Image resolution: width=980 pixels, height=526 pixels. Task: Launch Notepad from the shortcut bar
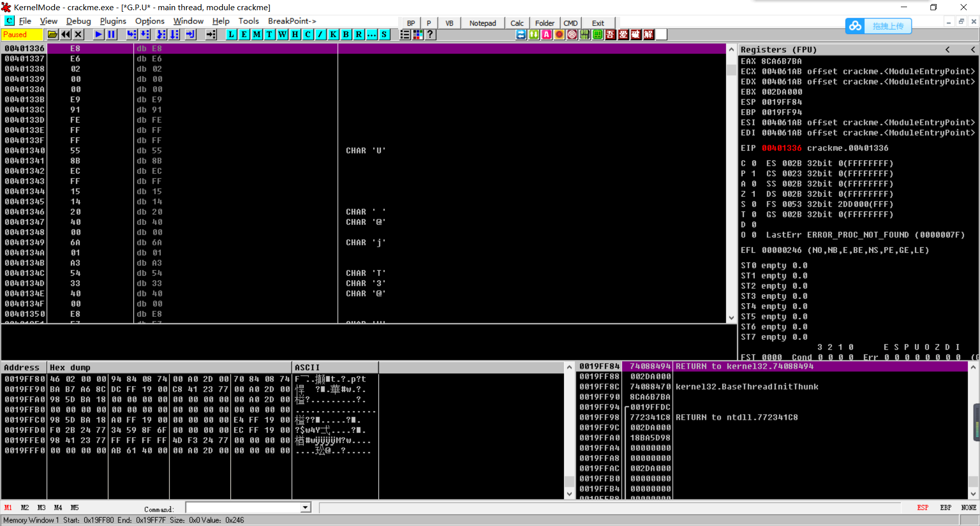(482, 23)
